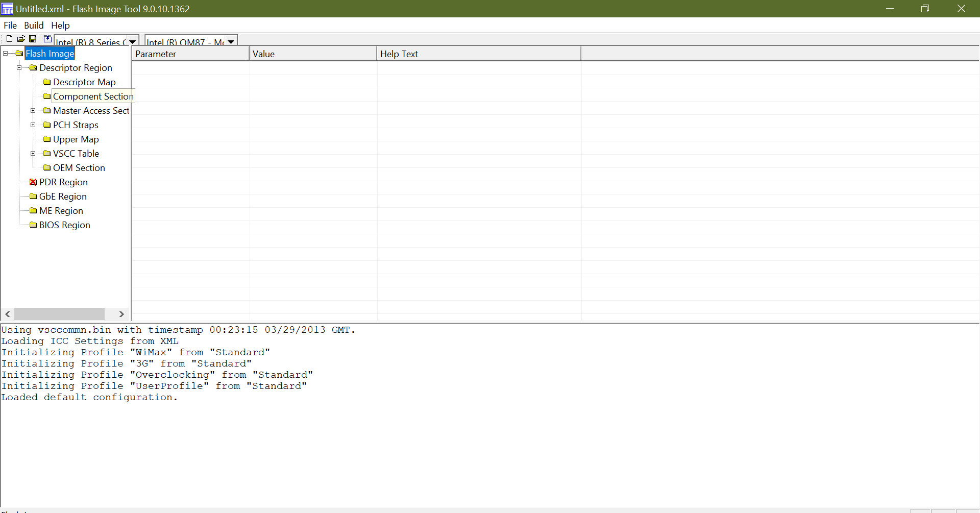Click the tree panel horizontal scrollbar thumb
Image resolution: width=980 pixels, height=513 pixels.
(59, 314)
